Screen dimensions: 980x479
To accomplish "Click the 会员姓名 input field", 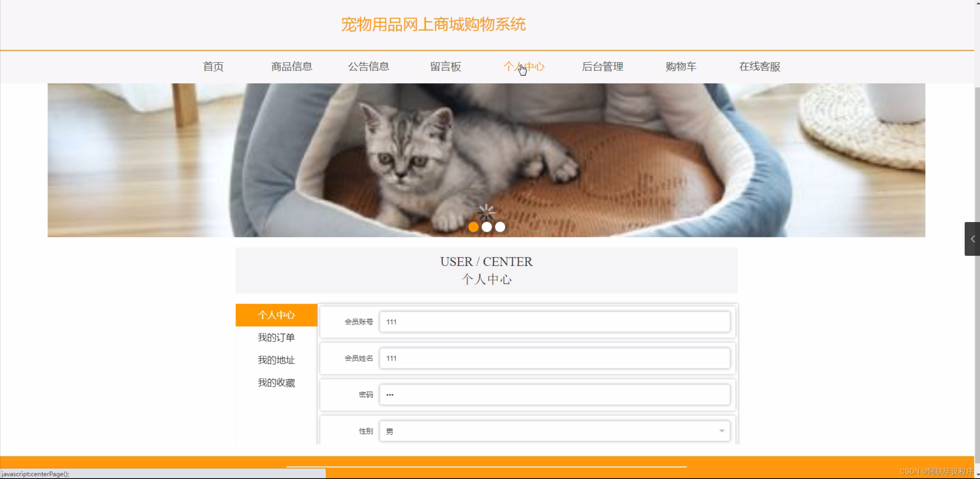I will 555,358.
